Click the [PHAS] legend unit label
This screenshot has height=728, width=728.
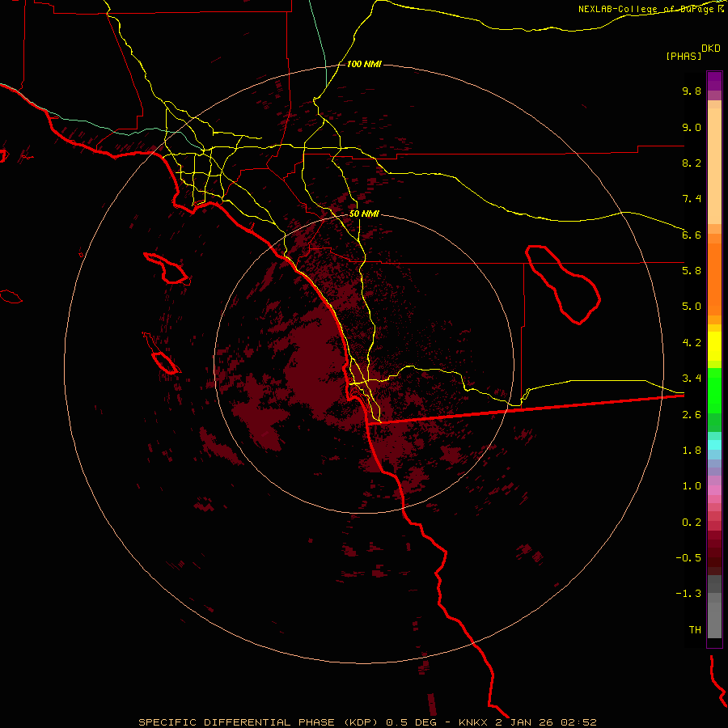684,56
